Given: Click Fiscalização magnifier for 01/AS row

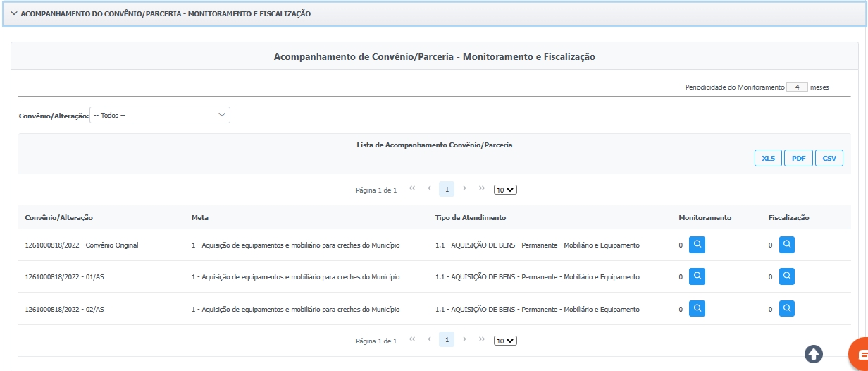Looking at the screenshot, I should [x=787, y=276].
